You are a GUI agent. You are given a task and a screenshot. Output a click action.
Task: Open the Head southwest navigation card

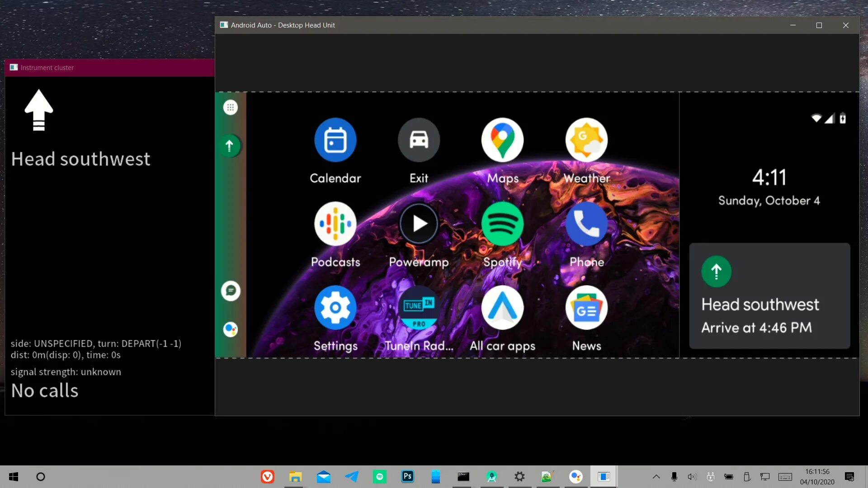point(769,296)
